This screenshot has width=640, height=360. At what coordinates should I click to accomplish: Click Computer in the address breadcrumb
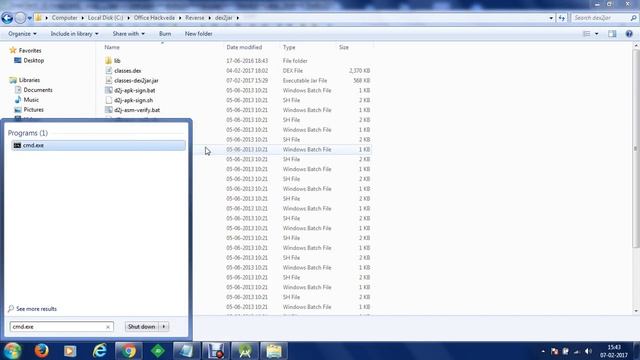pos(64,18)
